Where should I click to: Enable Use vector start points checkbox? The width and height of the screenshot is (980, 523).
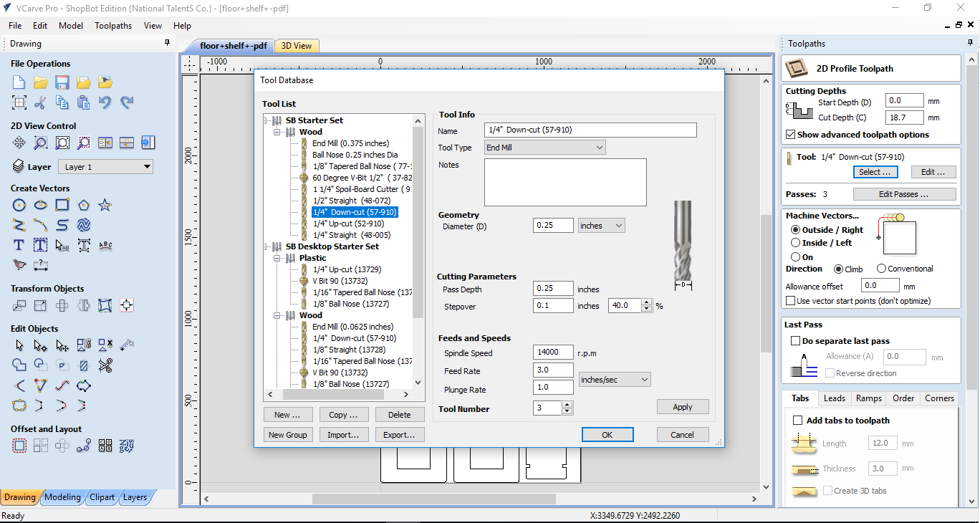point(791,301)
